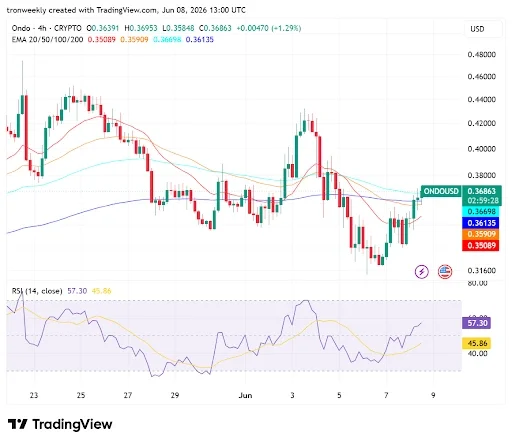Click the date label 7 on time axis

pyautogui.click(x=386, y=395)
